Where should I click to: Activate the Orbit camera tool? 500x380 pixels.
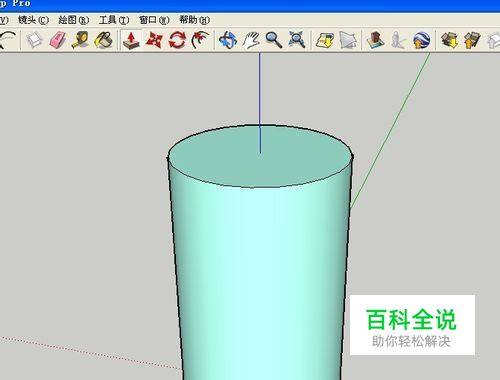pyautogui.click(x=228, y=40)
